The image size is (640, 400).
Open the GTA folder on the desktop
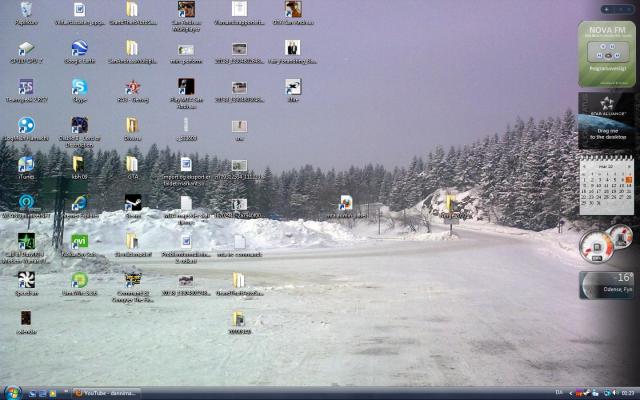click(x=132, y=164)
